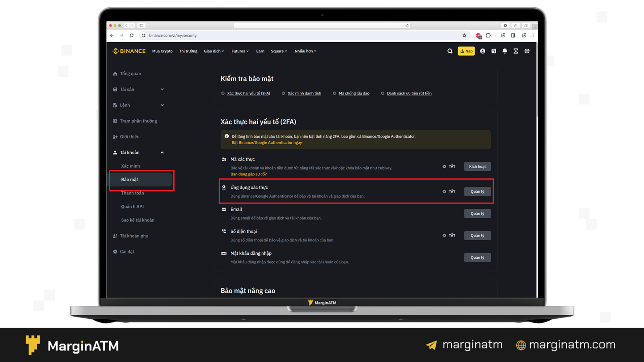Toggle the browser side panel icon
The height and width of the screenshot is (362, 644).
pos(513,35)
